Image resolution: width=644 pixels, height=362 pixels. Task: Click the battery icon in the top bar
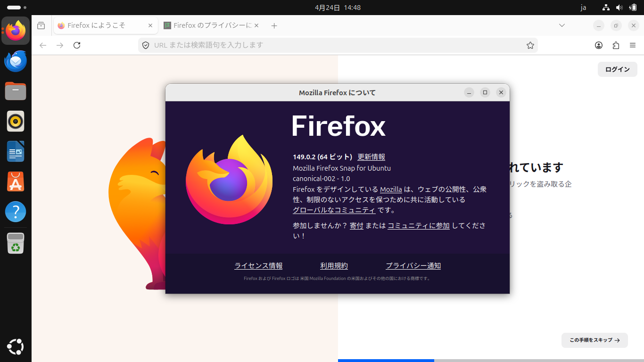tap(633, 8)
